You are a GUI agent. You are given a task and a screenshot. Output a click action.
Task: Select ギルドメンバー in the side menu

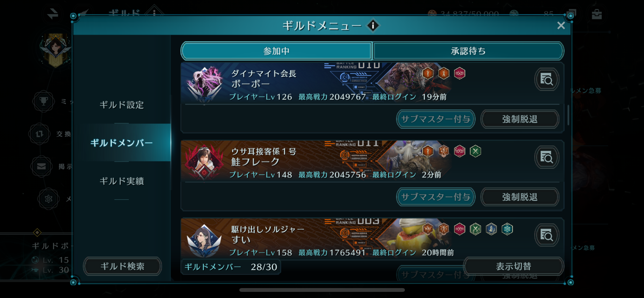click(x=122, y=143)
